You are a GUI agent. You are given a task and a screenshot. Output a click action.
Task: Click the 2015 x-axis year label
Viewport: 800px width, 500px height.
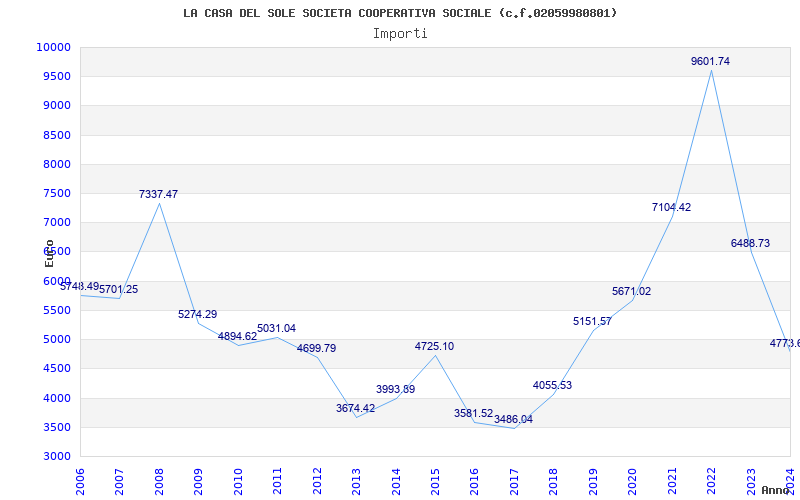click(435, 482)
